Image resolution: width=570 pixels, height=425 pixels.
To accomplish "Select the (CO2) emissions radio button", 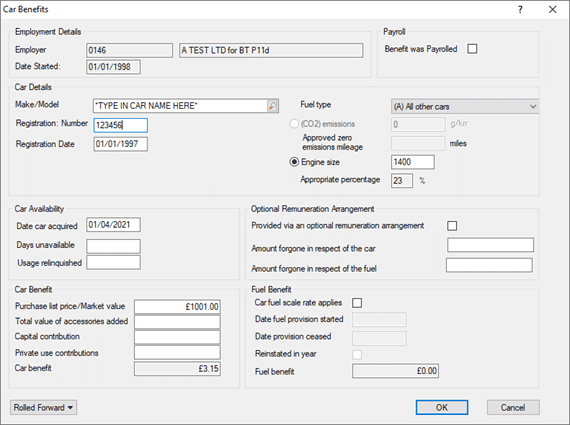I will click(294, 124).
